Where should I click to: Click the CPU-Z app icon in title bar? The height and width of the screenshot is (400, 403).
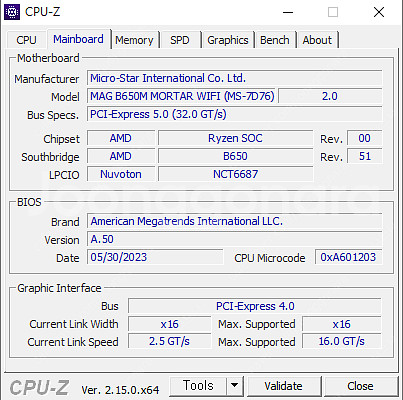(12, 12)
